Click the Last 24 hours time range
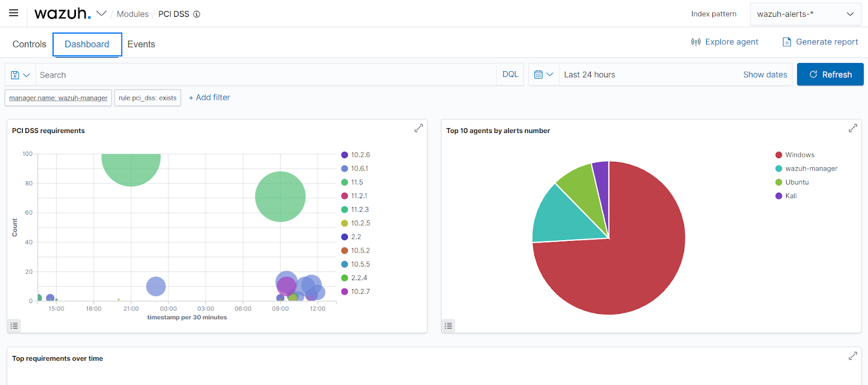This screenshot has height=385, width=868. 590,75
